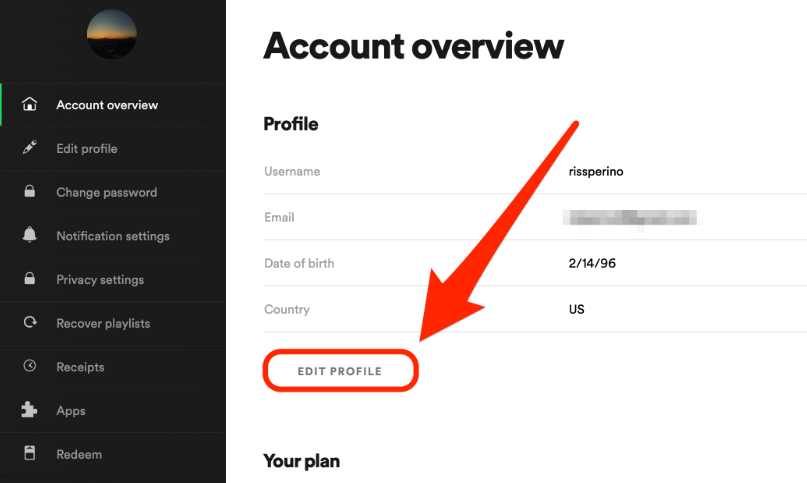Go to Change password in sidebar
The image size is (807, 483).
(113, 193)
